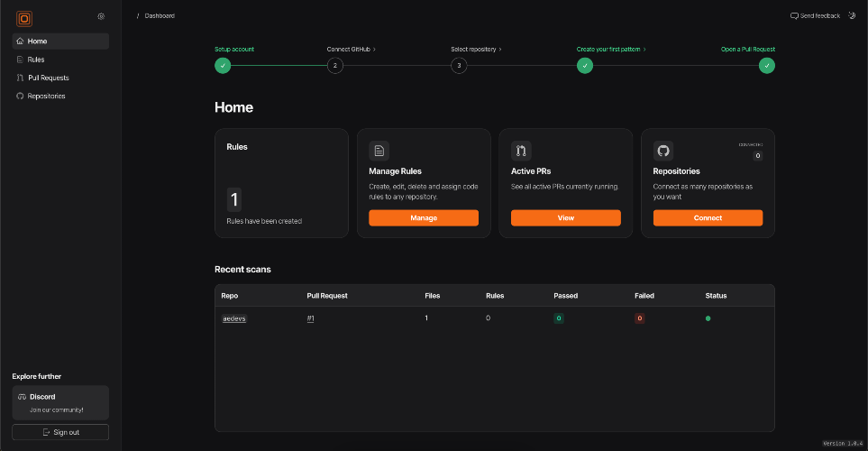Open pull request #1 link

tap(310, 318)
